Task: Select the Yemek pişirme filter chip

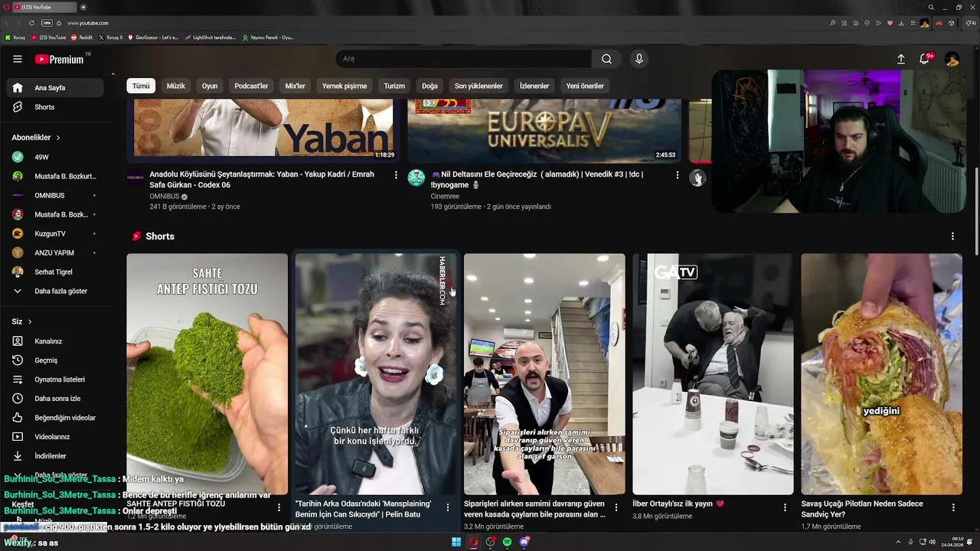Action: click(345, 86)
